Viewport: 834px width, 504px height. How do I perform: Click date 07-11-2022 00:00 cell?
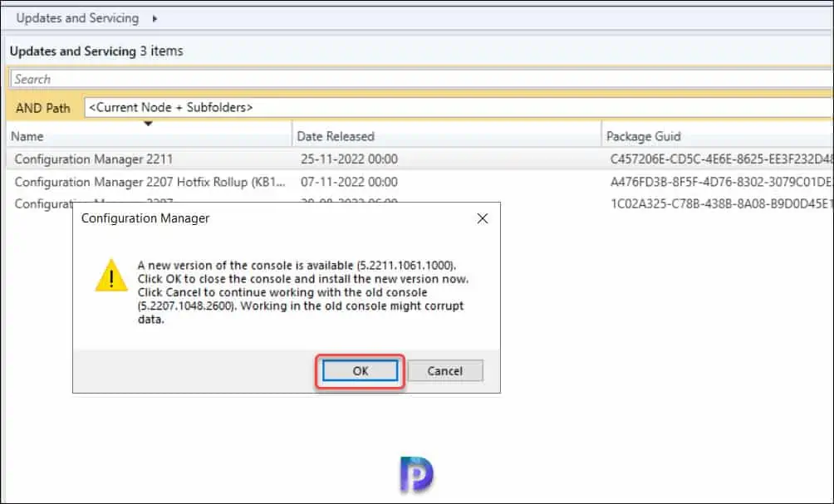pyautogui.click(x=349, y=182)
